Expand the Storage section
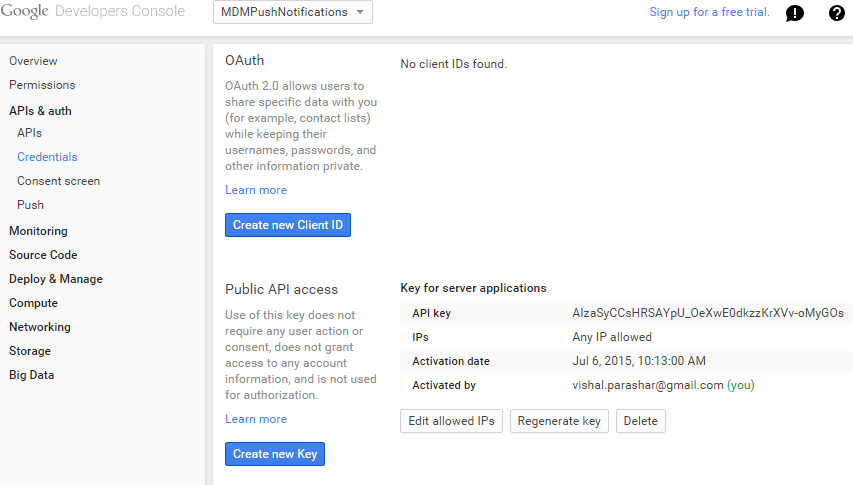 pyautogui.click(x=30, y=351)
